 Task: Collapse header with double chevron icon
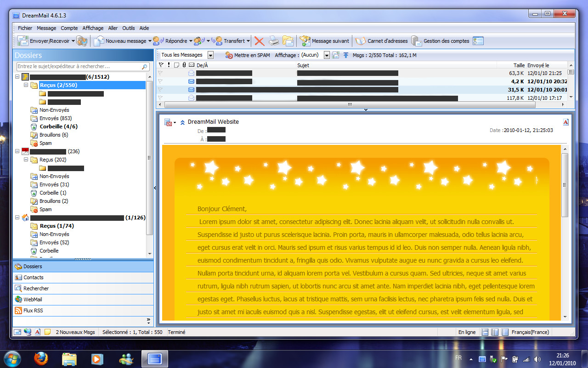tap(182, 122)
